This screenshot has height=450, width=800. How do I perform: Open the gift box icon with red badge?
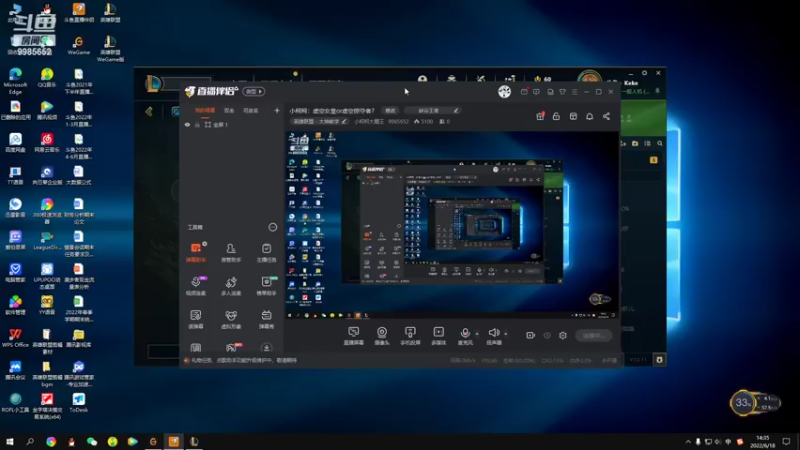pos(540,116)
